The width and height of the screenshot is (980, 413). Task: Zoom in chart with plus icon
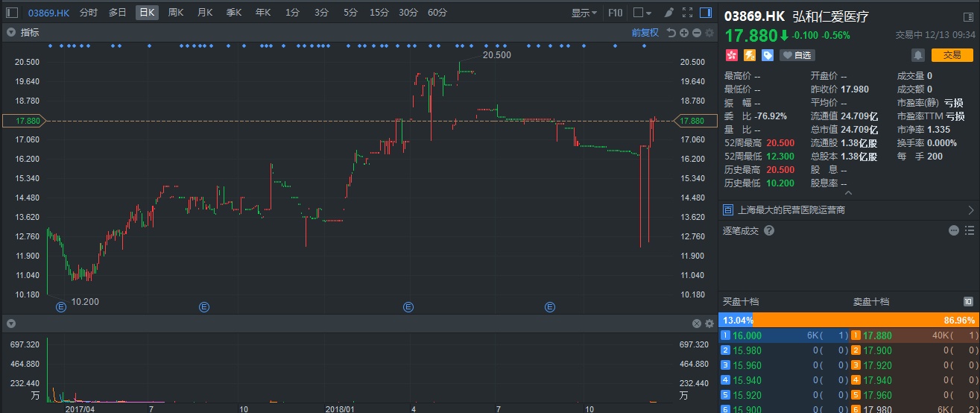click(x=683, y=32)
